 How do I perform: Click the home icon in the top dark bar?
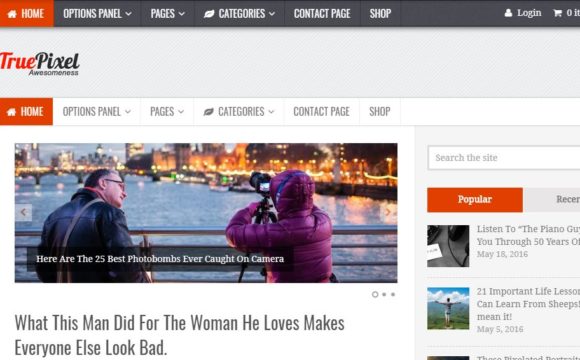[x=12, y=14]
